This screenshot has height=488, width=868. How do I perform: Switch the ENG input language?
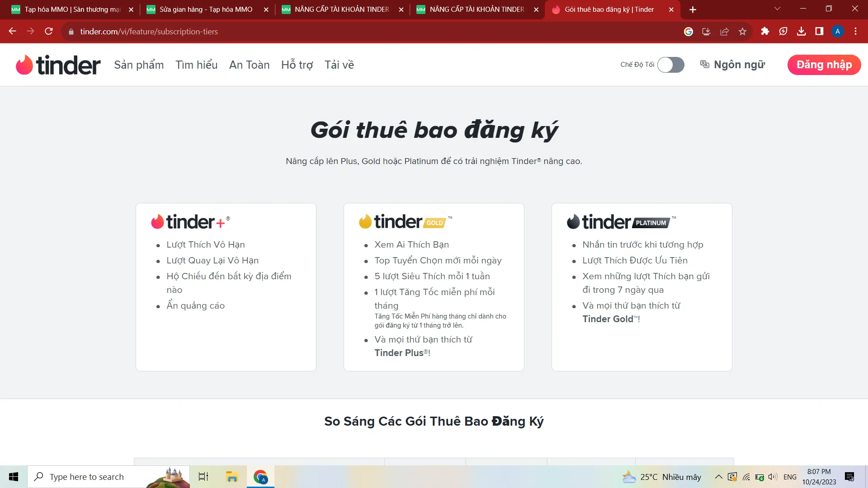pyautogui.click(x=790, y=477)
